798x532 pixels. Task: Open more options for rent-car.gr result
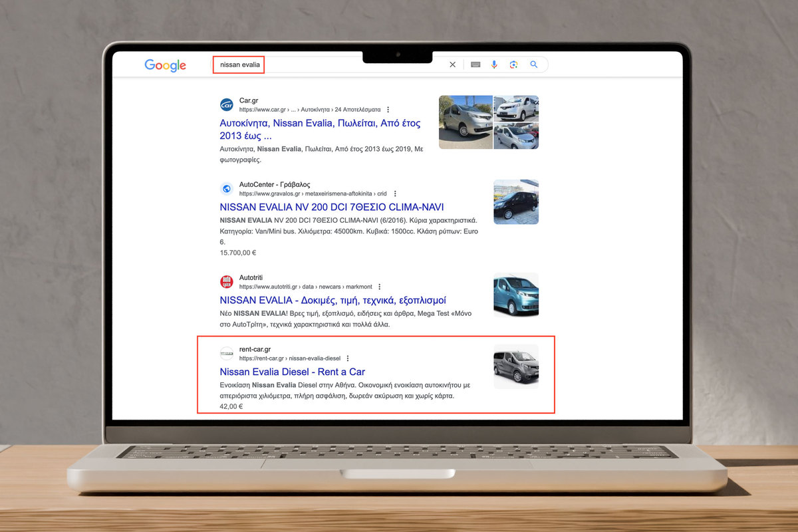click(x=348, y=358)
